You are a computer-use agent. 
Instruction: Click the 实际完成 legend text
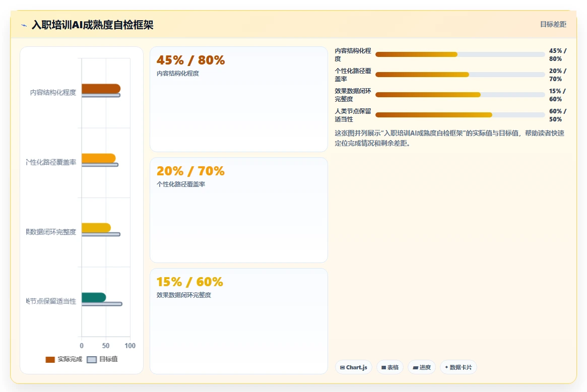[70, 359]
